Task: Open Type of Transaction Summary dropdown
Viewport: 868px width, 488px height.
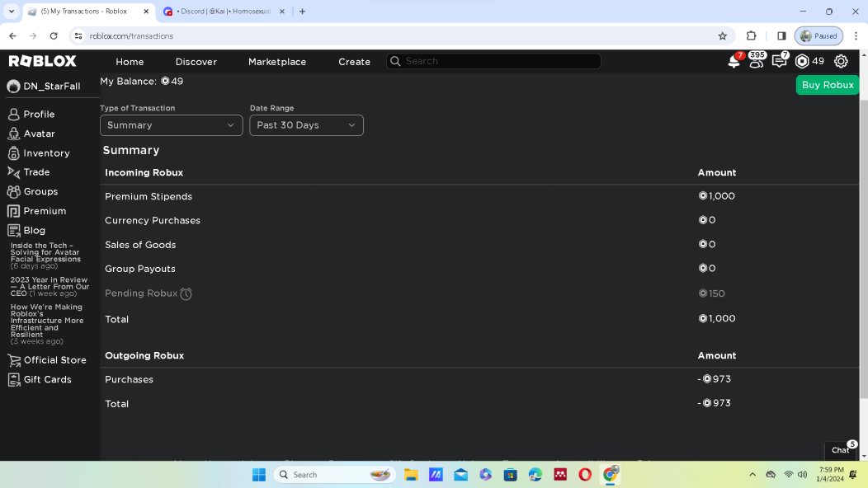Action: [x=171, y=125]
